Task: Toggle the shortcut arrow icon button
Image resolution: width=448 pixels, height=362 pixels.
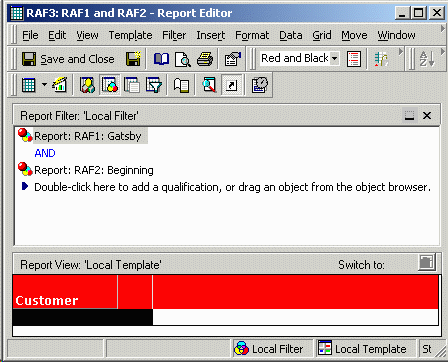Action: tap(231, 85)
